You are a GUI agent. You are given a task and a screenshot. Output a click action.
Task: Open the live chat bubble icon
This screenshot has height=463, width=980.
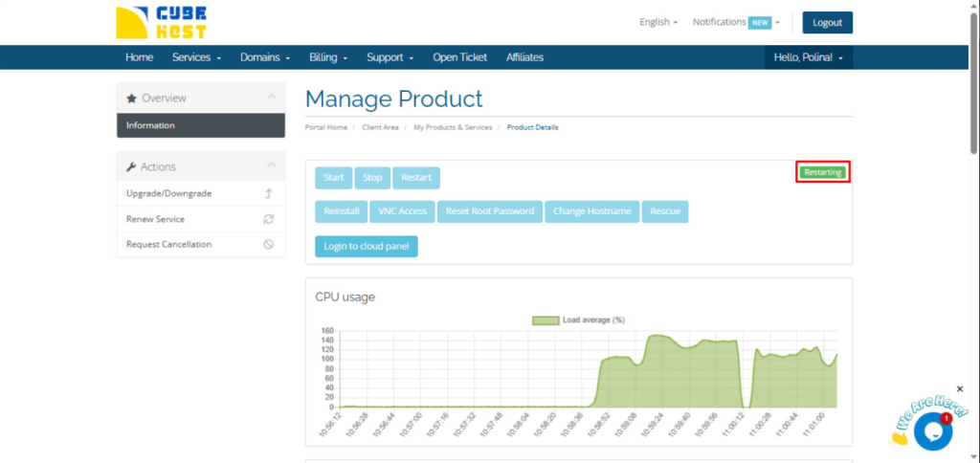(x=932, y=431)
